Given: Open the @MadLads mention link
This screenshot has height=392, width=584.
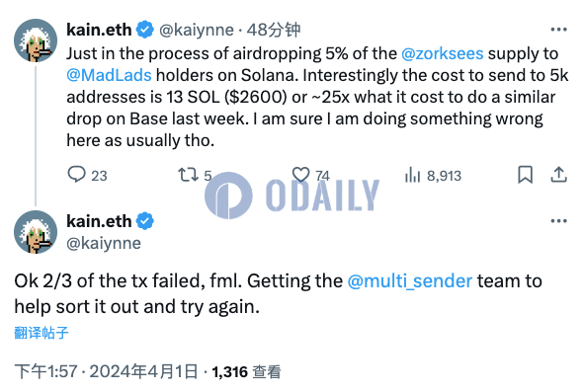Looking at the screenshot, I should [x=109, y=75].
